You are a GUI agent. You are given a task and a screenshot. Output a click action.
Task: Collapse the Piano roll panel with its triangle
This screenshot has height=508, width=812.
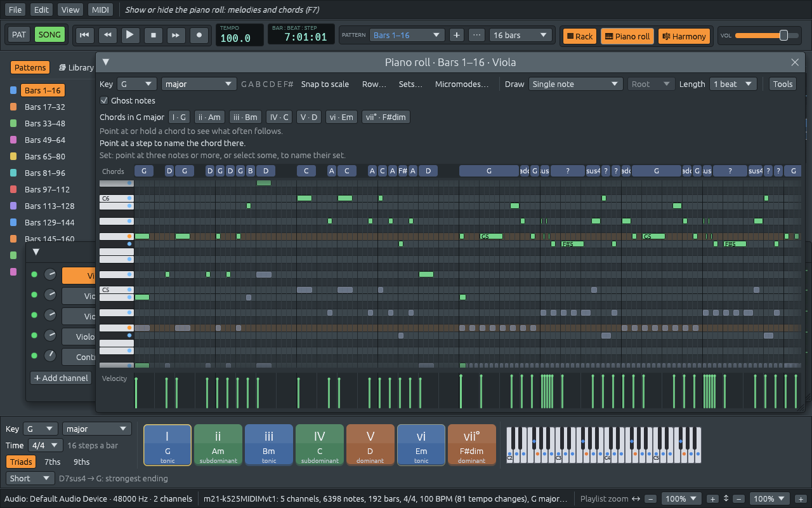pos(106,62)
